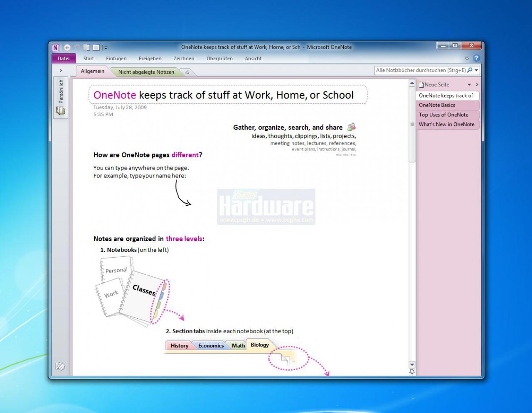Select the Nicht abgelegte Notizen section tab

click(146, 72)
